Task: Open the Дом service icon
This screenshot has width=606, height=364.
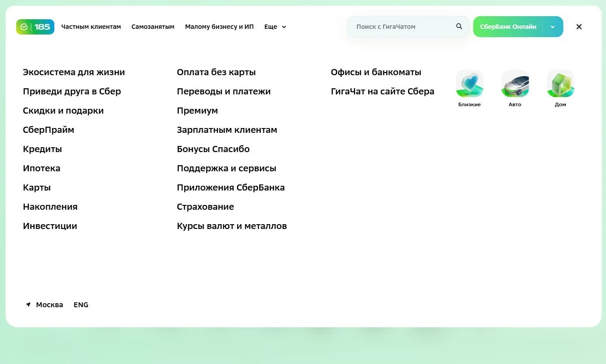Action: coord(560,89)
